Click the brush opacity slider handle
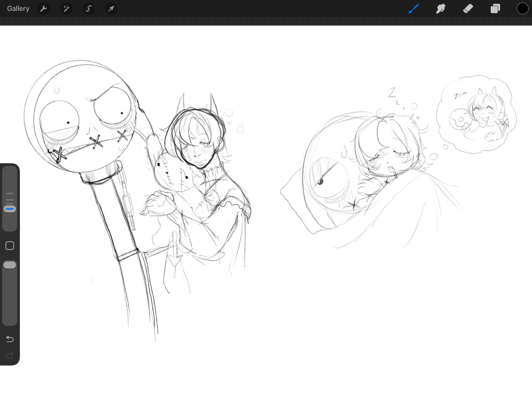The image size is (532, 399). tap(10, 265)
